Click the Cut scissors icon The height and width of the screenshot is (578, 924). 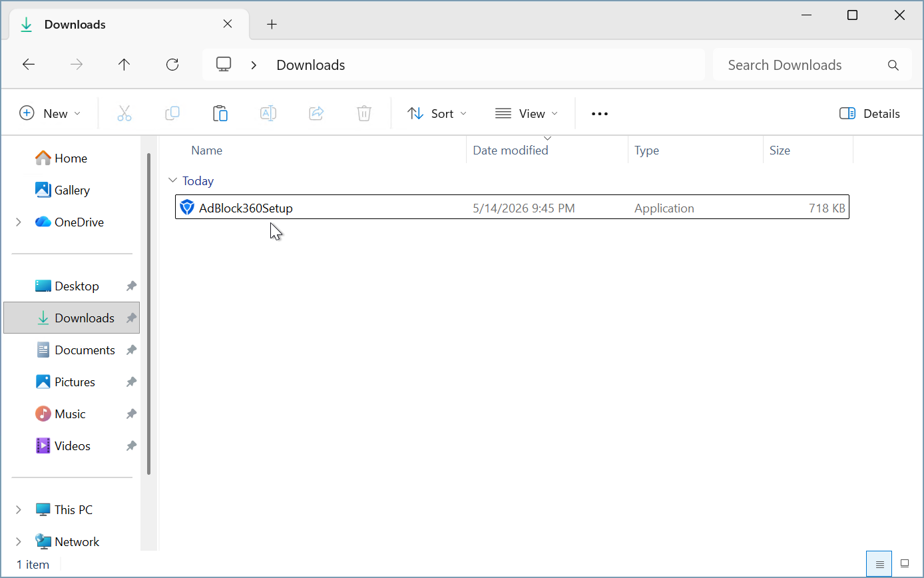(x=124, y=113)
